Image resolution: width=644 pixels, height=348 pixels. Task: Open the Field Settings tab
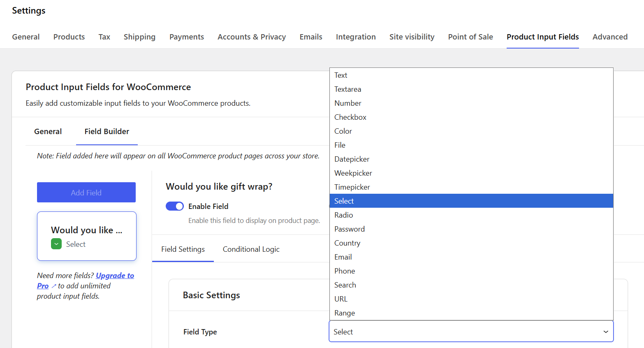[x=183, y=249]
